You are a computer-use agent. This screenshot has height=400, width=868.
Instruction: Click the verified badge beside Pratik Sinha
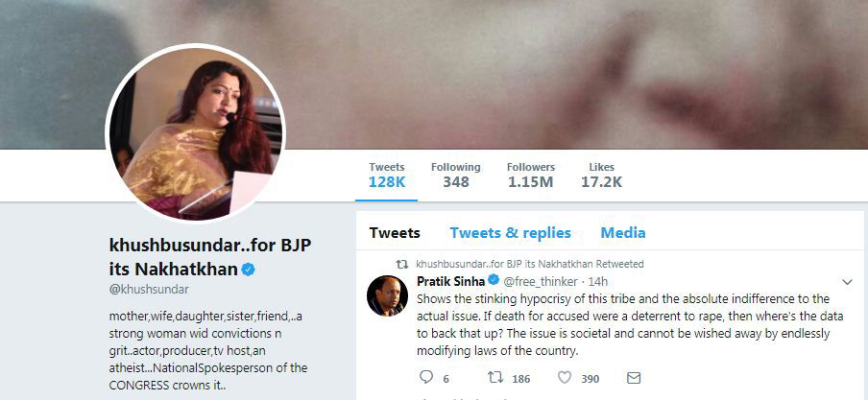click(494, 280)
